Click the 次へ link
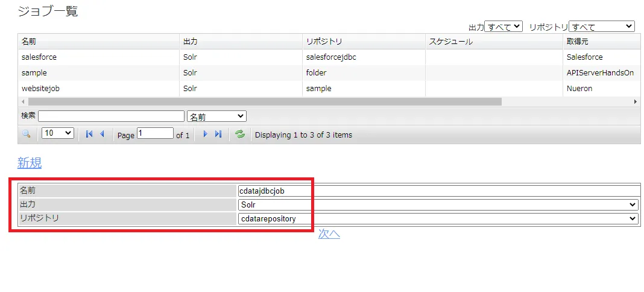This screenshot has height=292, width=644. point(329,234)
